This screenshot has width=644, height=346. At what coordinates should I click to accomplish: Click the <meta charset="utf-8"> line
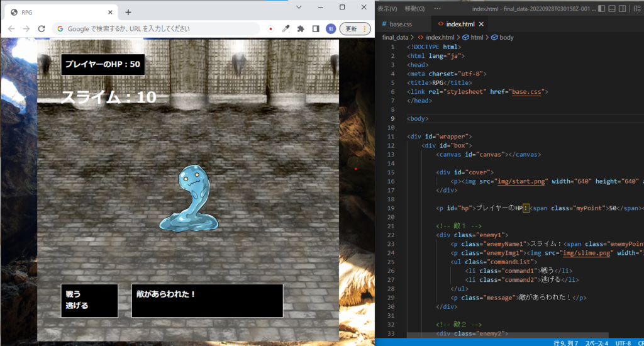coord(447,74)
